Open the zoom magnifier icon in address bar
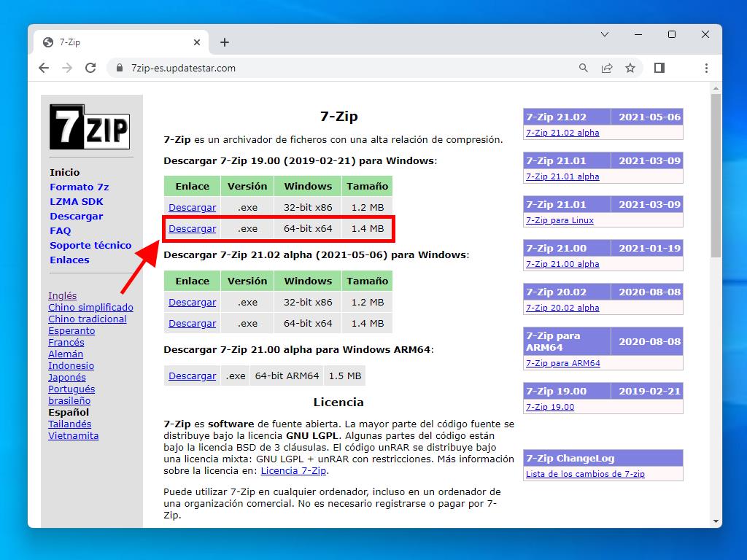The height and width of the screenshot is (560, 747). (583, 68)
